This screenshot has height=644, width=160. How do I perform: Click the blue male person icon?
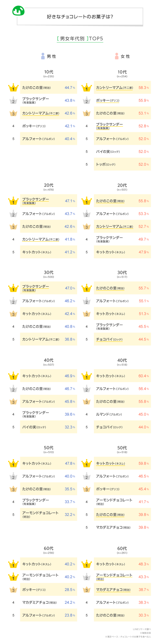43,56
